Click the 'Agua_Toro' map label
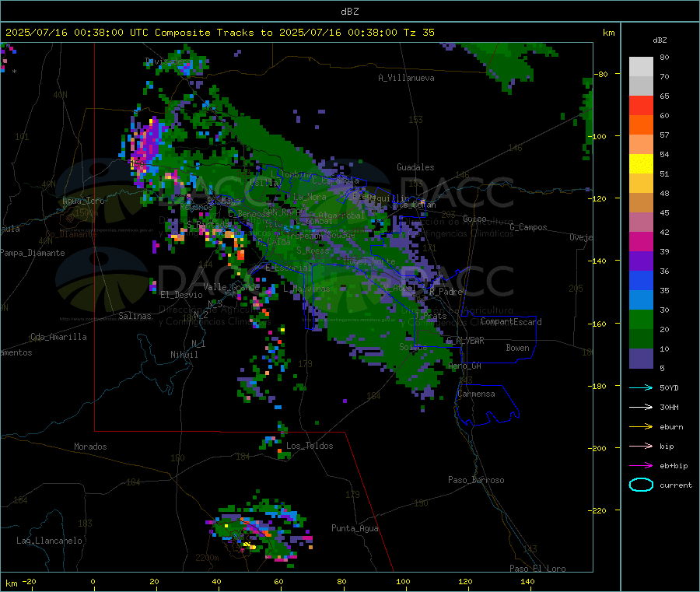The image size is (700, 592). pos(83,201)
